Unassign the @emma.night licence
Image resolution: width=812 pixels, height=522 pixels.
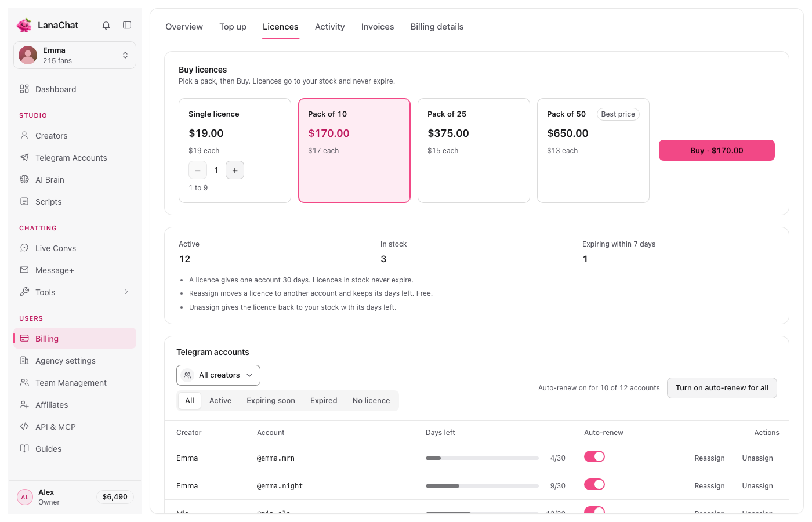(x=757, y=486)
